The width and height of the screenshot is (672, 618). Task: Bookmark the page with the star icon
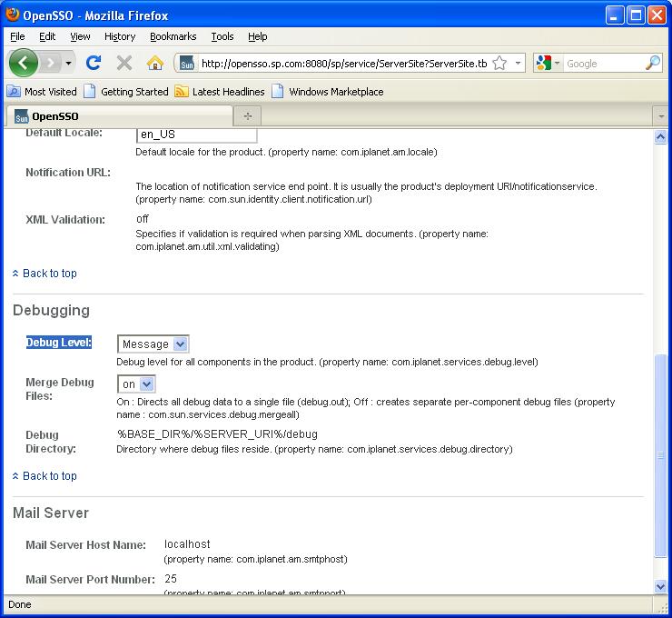pyautogui.click(x=499, y=64)
